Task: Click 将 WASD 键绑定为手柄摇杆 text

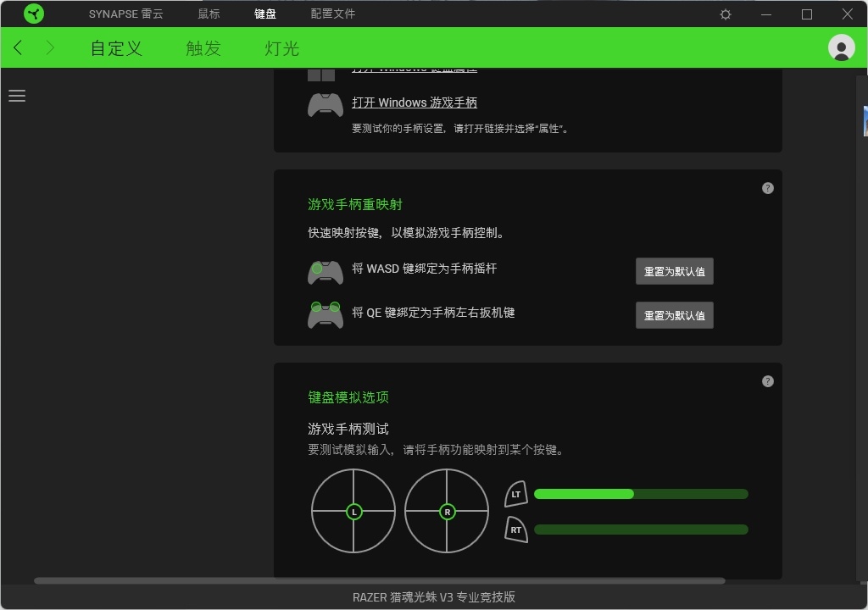Action: pyautogui.click(x=425, y=269)
